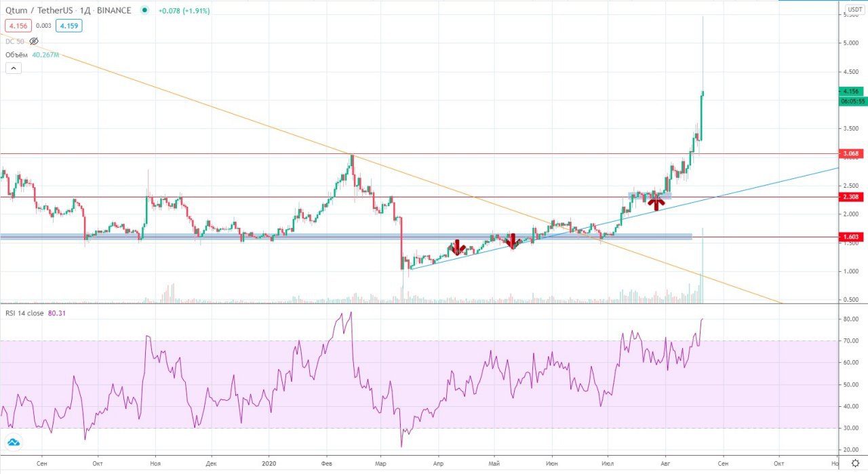Click the 20.00 RSI scale label

[x=851, y=449]
